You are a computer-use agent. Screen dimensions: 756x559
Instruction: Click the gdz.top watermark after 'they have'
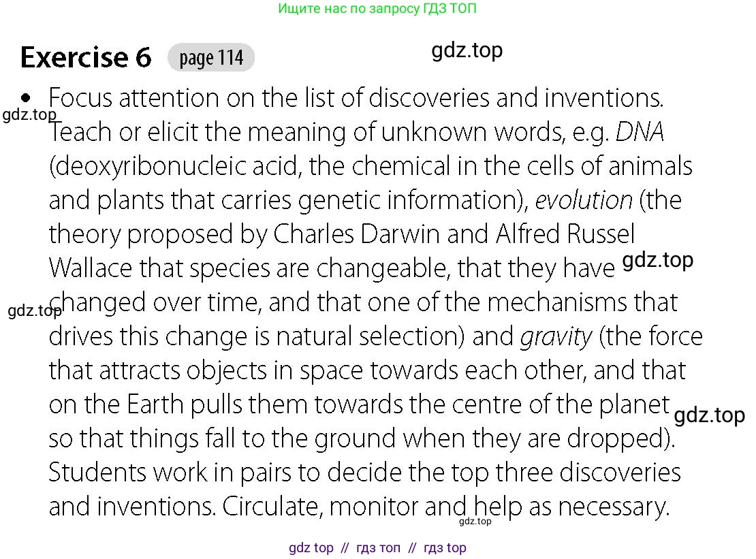pyautogui.click(x=658, y=260)
